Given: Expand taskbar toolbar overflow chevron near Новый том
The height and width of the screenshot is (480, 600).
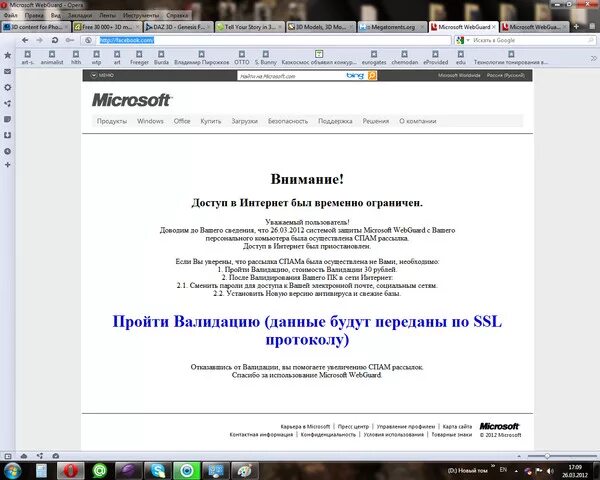Looking at the screenshot, I should 493,466.
